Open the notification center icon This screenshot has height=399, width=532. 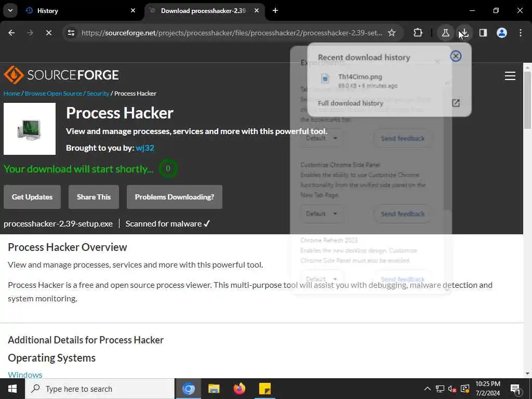(x=516, y=390)
